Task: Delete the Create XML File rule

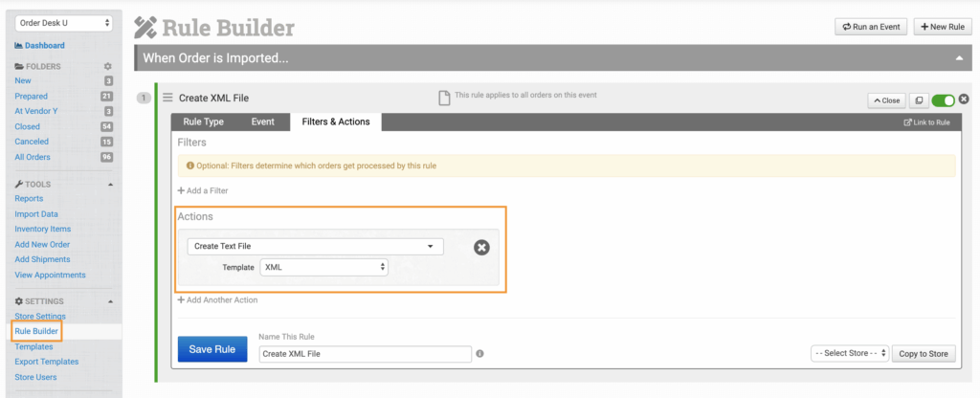Action: [964, 99]
